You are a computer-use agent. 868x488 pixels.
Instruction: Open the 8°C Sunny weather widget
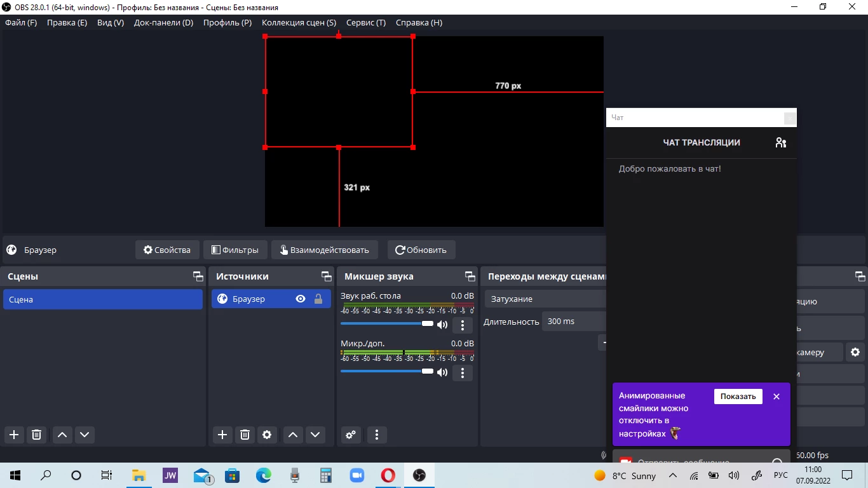tap(625, 475)
